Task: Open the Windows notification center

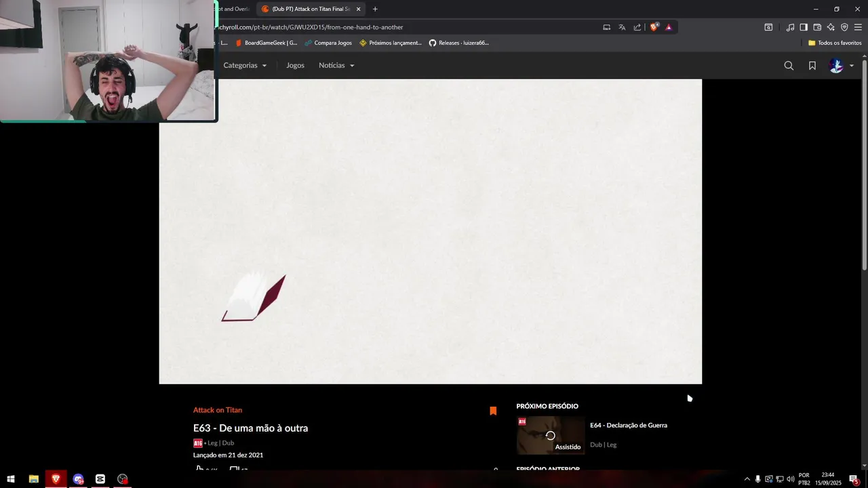Action: pyautogui.click(x=854, y=479)
